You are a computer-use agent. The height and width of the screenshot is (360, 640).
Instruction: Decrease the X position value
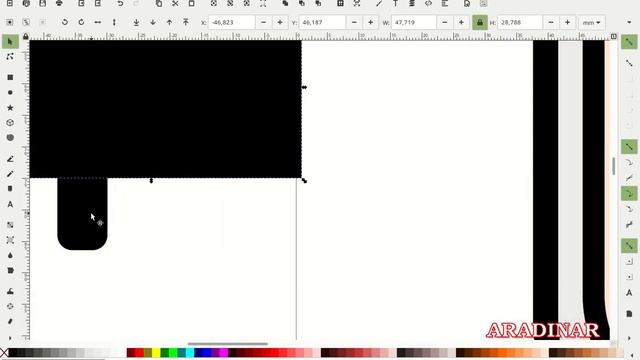coord(264,22)
